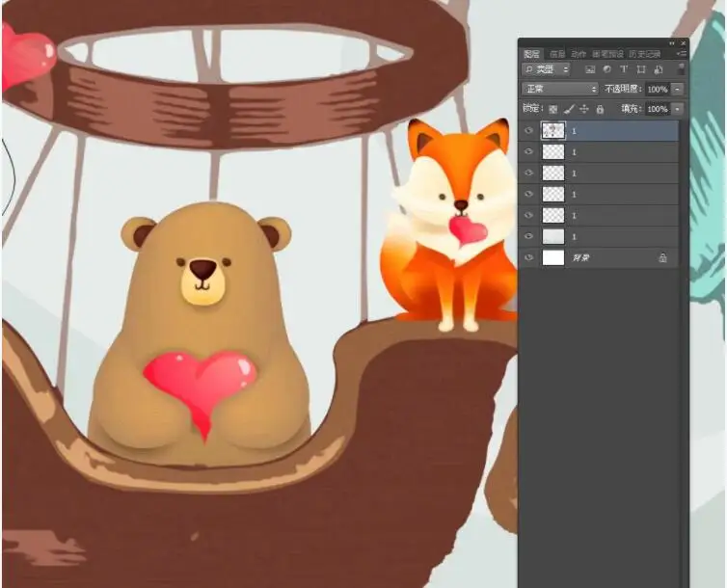Enable the smart object filter icon

pos(659,70)
